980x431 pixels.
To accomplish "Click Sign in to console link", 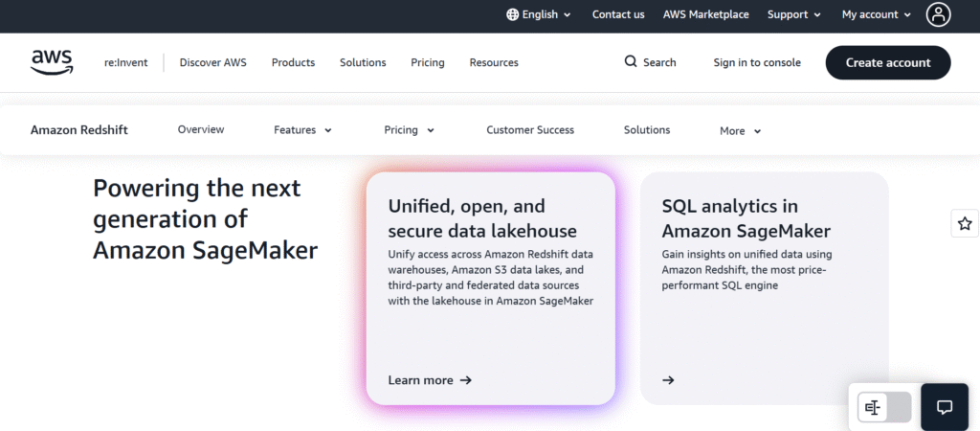I will (756, 62).
